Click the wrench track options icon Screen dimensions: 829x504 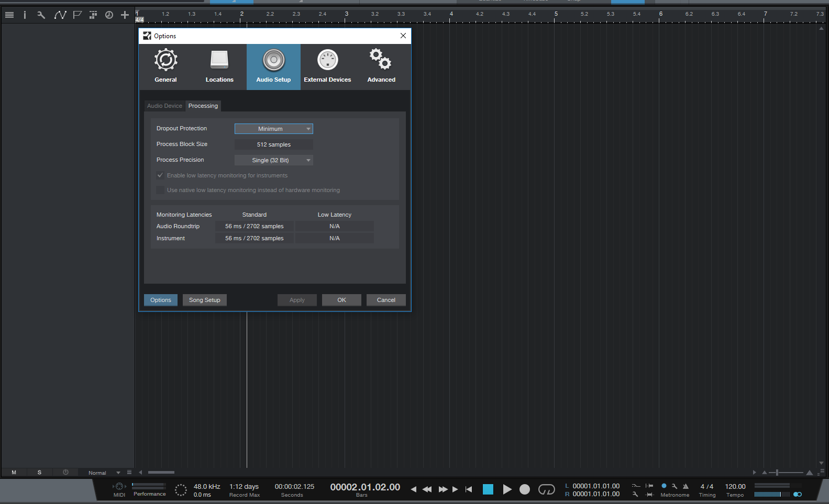coord(41,15)
